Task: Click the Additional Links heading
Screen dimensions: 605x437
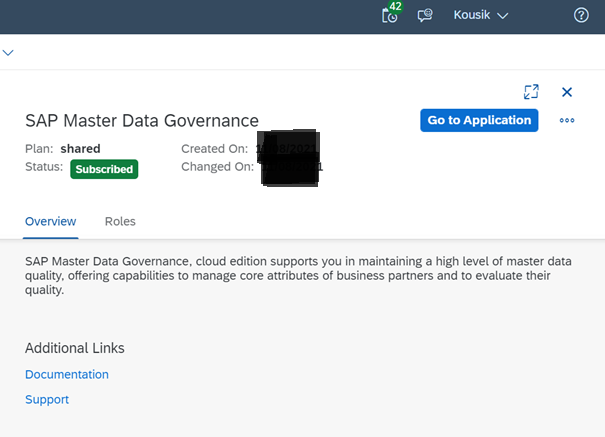Action: [x=75, y=348]
